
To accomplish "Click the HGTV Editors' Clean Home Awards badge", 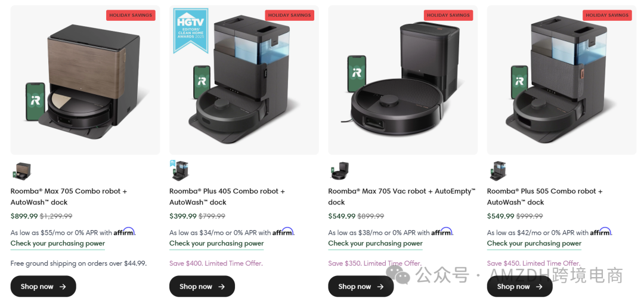I will 191,30.
